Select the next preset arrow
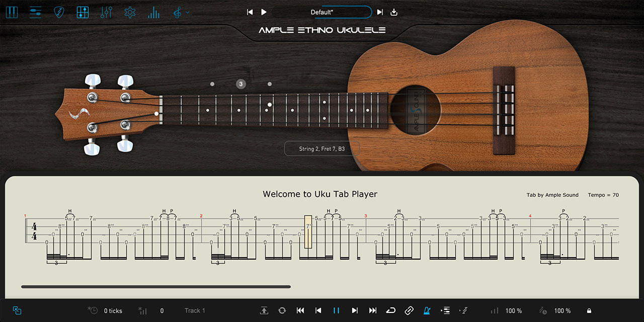644x322 pixels. click(x=380, y=12)
